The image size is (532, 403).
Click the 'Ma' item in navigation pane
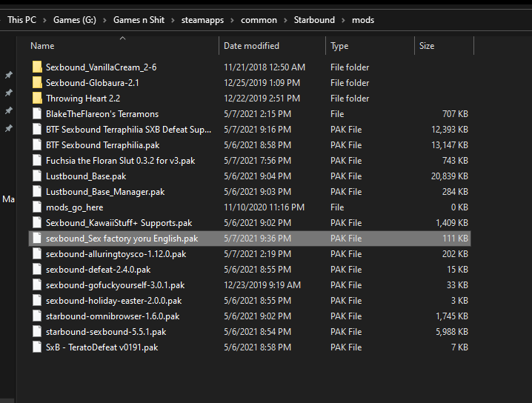8,199
